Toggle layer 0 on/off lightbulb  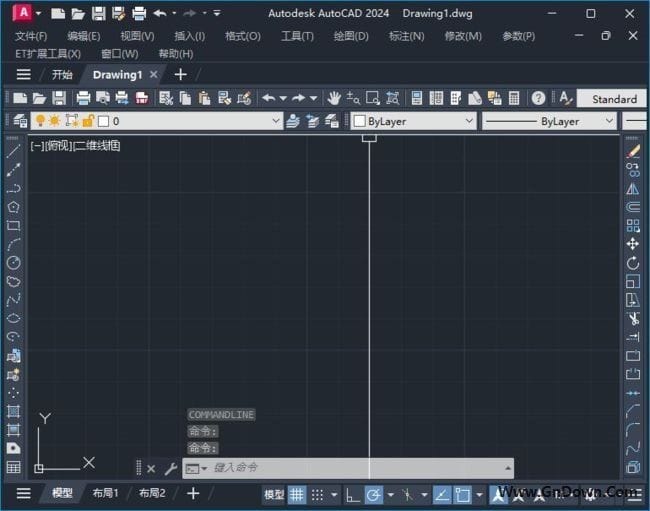(40, 121)
